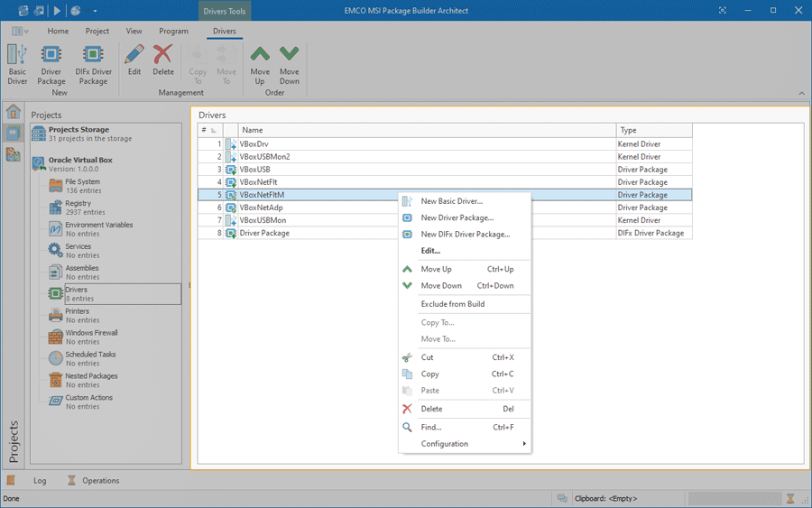Open the Services node
Screen dimensions: 812x508
(x=74, y=251)
